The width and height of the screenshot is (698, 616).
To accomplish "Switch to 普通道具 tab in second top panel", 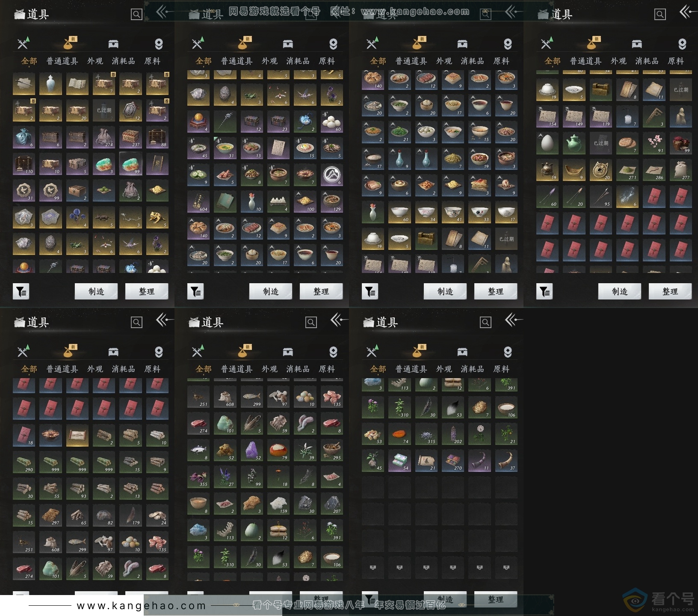I will (x=237, y=61).
